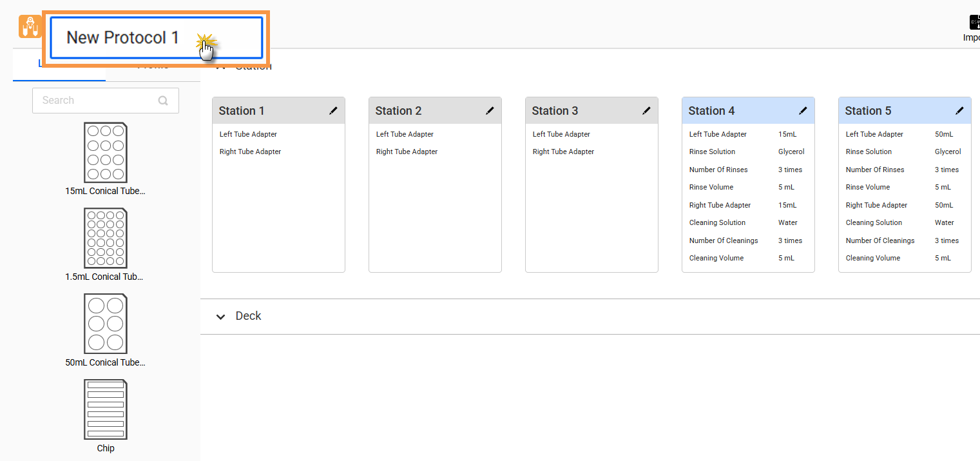Select the 15mL Conical Tube labware icon
Viewport: 980px width, 461px height.
click(x=106, y=153)
